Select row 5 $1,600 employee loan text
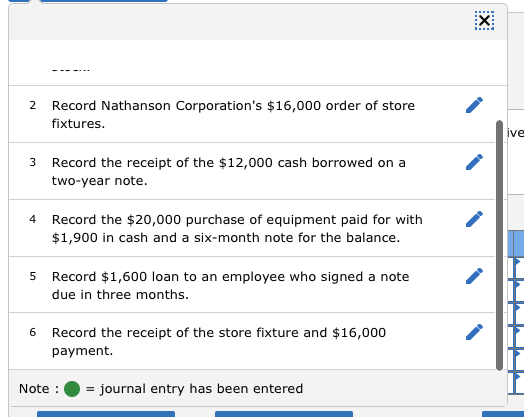Screen dimensions: 524x417 [x=230, y=286]
